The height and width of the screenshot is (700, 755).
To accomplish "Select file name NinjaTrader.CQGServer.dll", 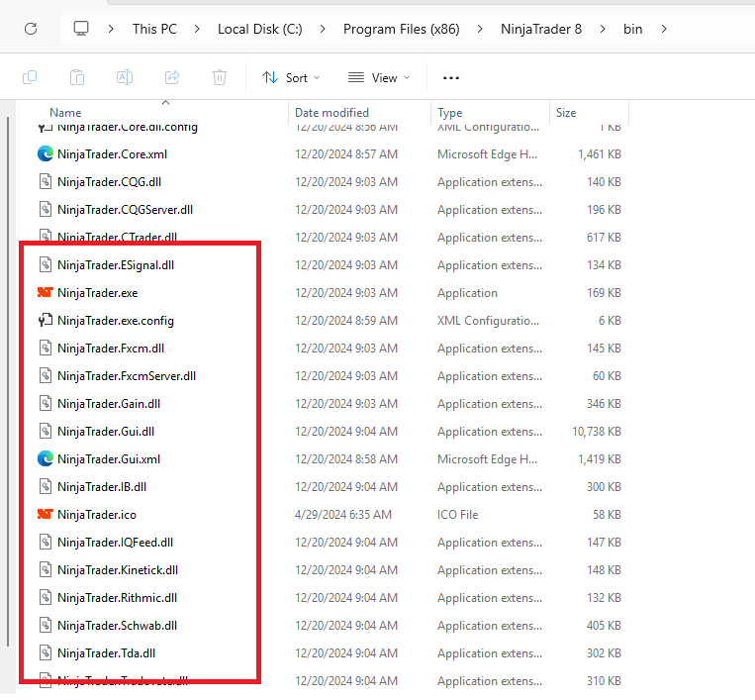I will [x=126, y=210].
